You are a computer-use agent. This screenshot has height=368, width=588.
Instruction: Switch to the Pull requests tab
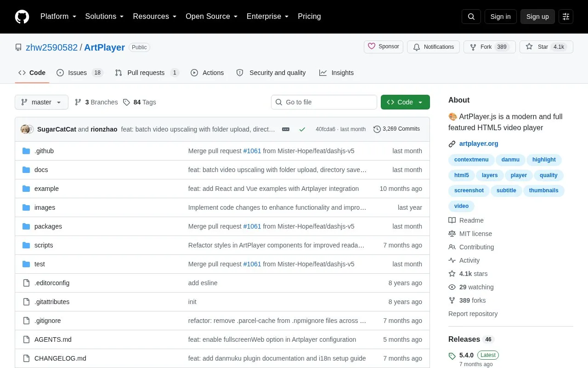pos(147,73)
